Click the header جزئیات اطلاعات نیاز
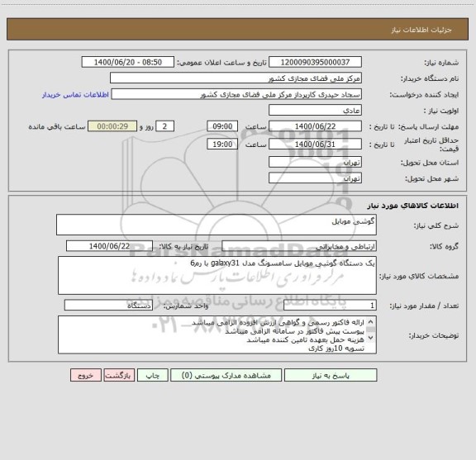 (421, 30)
